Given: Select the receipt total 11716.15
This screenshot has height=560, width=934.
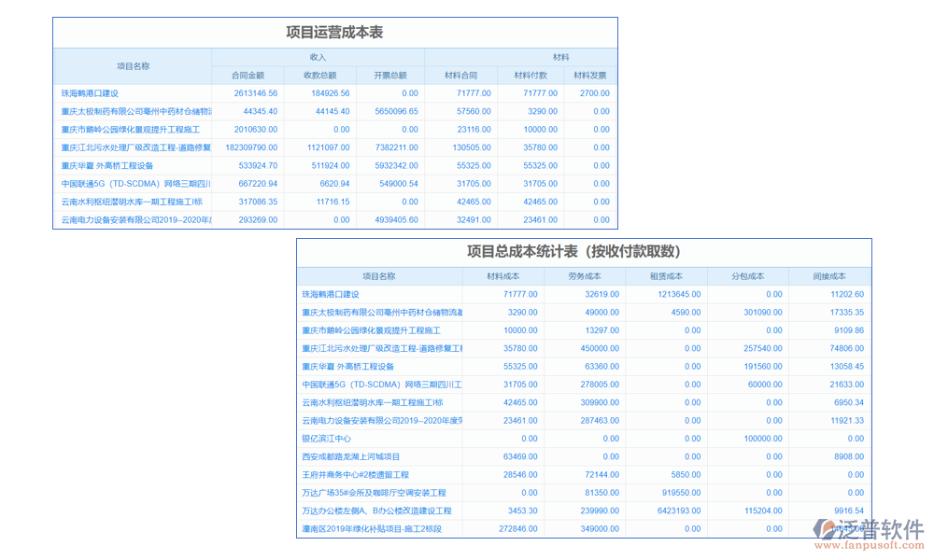Looking at the screenshot, I should [333, 202].
